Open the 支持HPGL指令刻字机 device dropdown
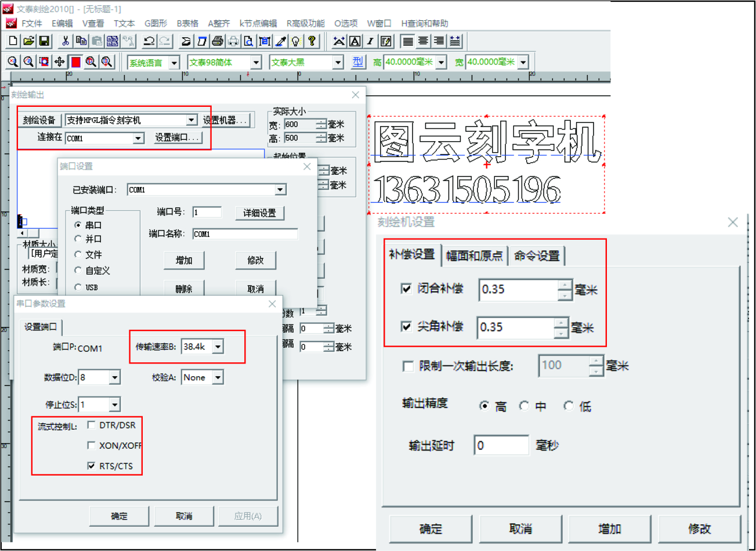Viewport: 756px width, 551px height. [x=191, y=120]
